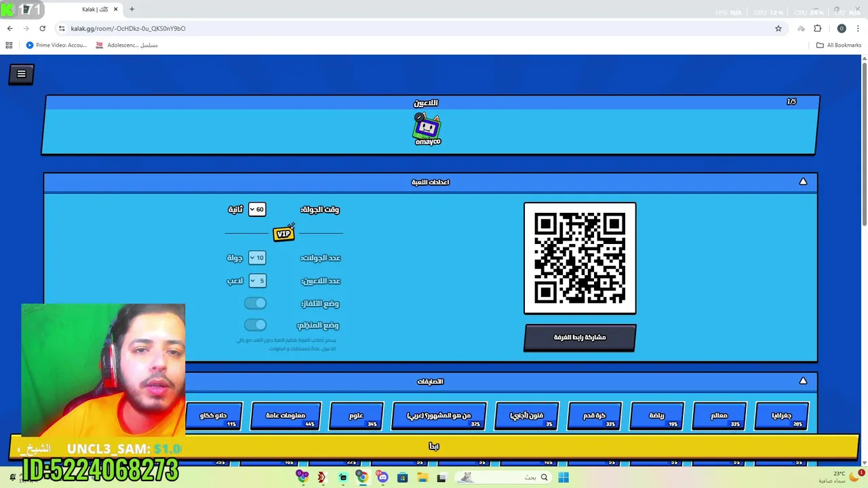Toggle the معلومات عامة category
Image resolution: width=868 pixels, height=488 pixels.
click(285, 415)
